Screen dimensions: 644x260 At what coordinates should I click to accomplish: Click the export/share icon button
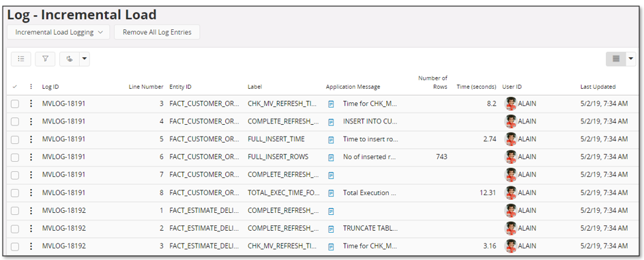coord(70,59)
